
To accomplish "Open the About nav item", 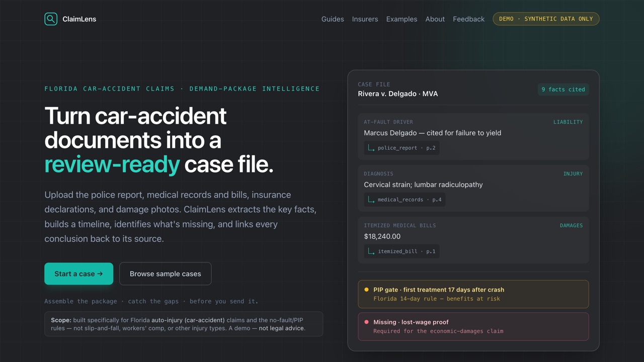I will pos(435,19).
